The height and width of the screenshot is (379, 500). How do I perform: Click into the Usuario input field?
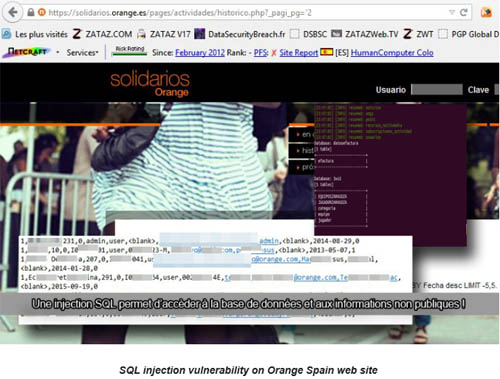(437, 89)
